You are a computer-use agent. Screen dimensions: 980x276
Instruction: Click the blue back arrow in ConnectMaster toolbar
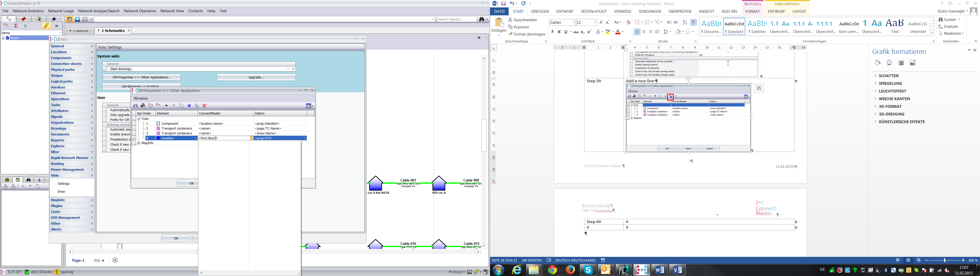(77, 19)
